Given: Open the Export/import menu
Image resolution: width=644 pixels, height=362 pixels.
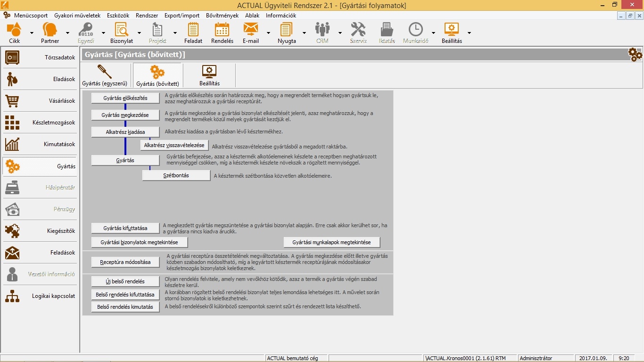Looking at the screenshot, I should [182, 16].
